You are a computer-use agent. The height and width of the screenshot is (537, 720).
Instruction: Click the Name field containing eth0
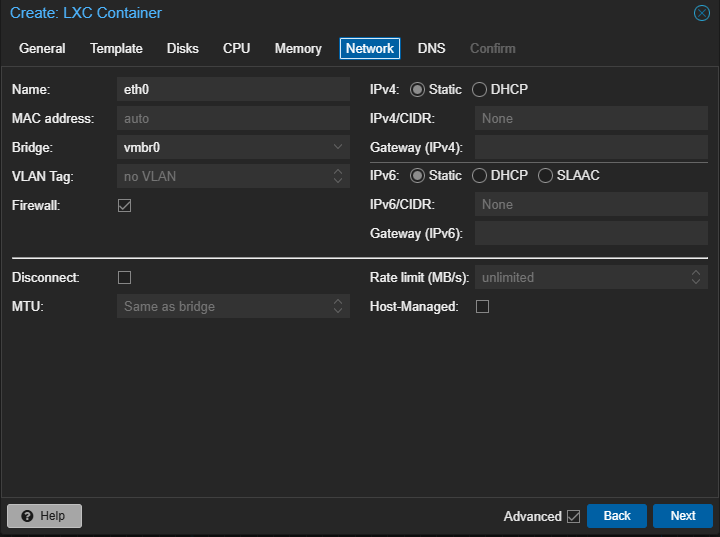233,89
